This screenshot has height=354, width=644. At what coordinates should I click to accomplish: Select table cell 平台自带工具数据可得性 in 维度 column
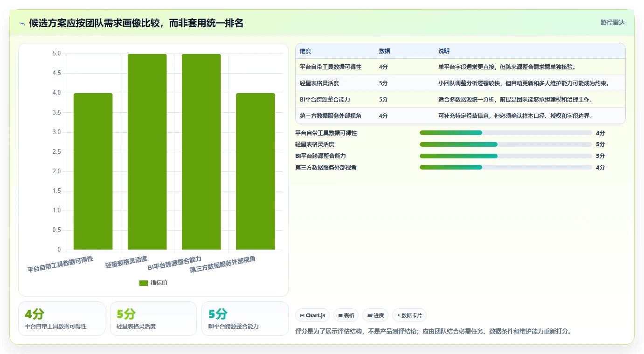click(x=331, y=67)
